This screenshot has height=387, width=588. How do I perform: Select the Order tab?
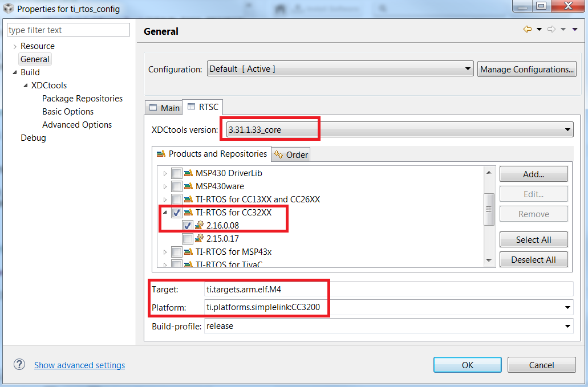coord(291,154)
